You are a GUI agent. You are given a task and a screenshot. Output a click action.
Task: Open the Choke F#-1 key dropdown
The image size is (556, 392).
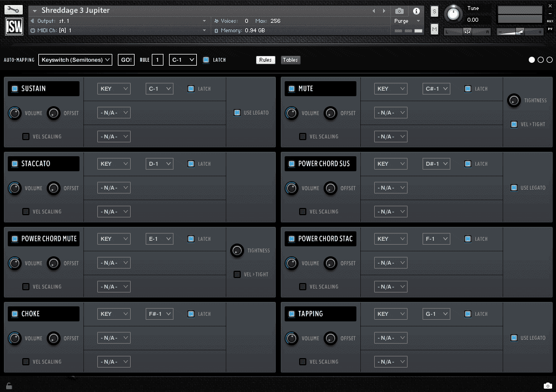(x=159, y=314)
